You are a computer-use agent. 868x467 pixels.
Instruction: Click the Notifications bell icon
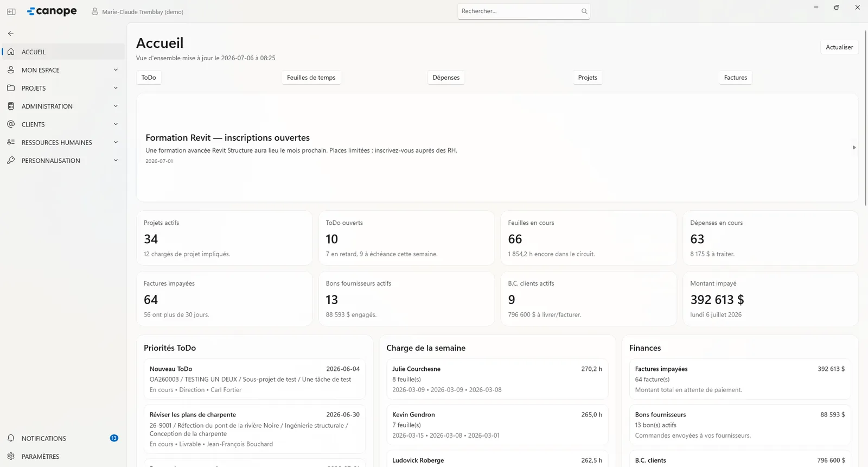(x=11, y=438)
